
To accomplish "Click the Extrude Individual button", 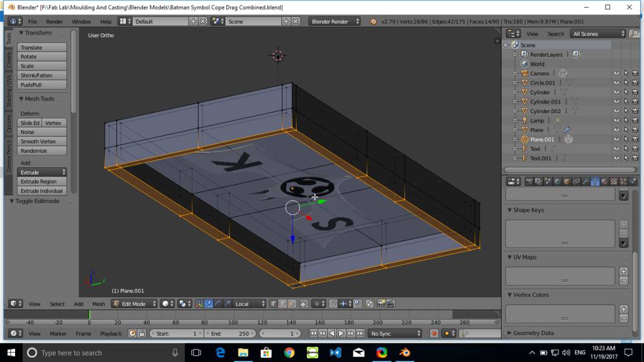I will (42, 191).
